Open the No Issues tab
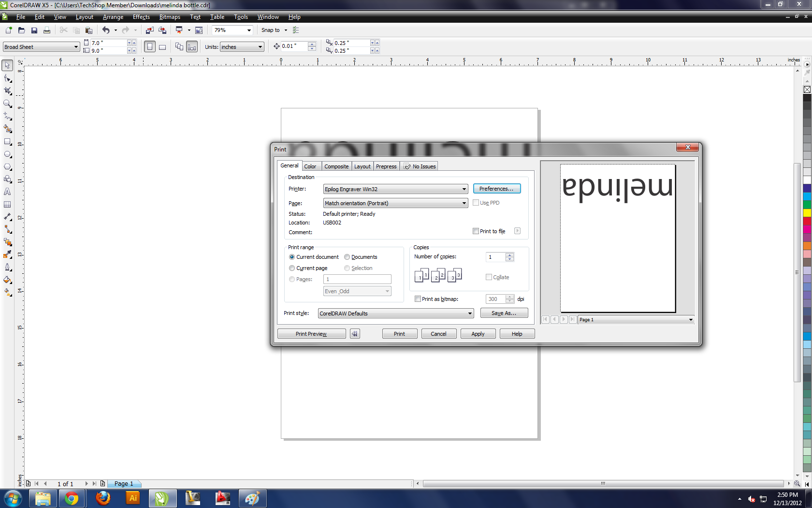The height and width of the screenshot is (508, 812). pos(420,166)
